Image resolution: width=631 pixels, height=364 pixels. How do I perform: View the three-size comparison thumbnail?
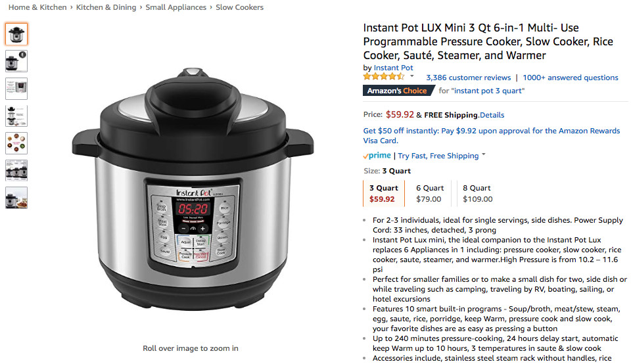tap(16, 171)
